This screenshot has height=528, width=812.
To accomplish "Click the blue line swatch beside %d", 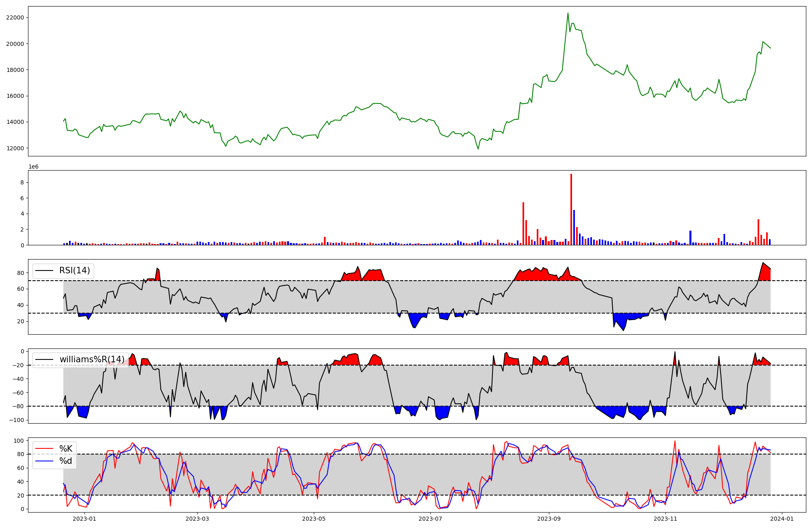I will tap(44, 461).
